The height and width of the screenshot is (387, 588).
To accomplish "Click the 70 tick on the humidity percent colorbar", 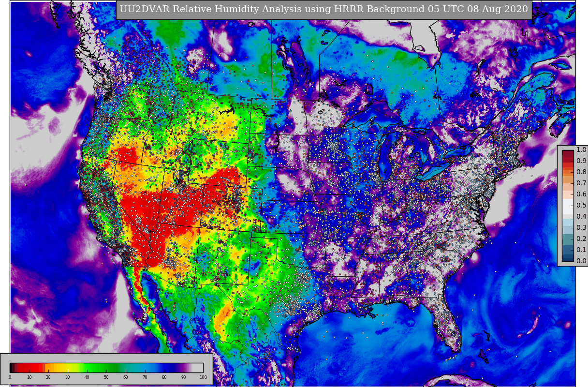I will click(x=145, y=377).
